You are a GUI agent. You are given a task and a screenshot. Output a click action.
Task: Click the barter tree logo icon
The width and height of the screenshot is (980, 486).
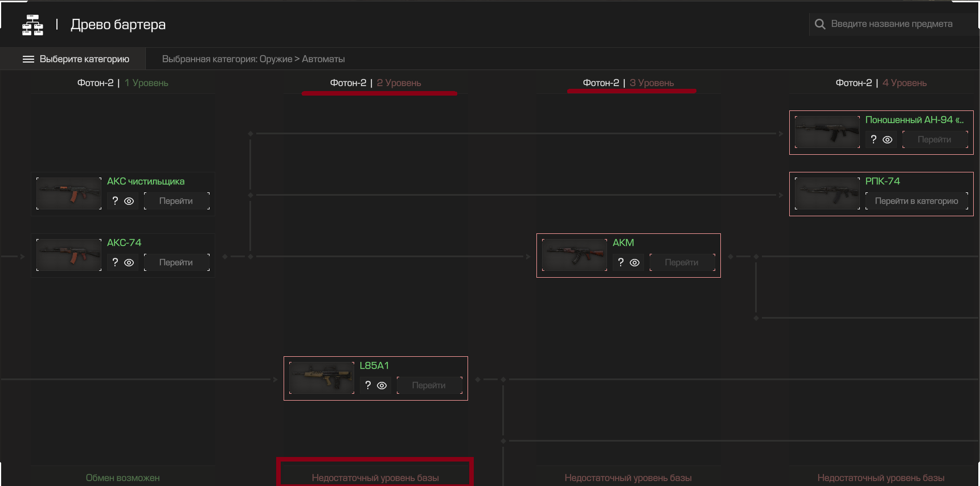click(x=32, y=25)
